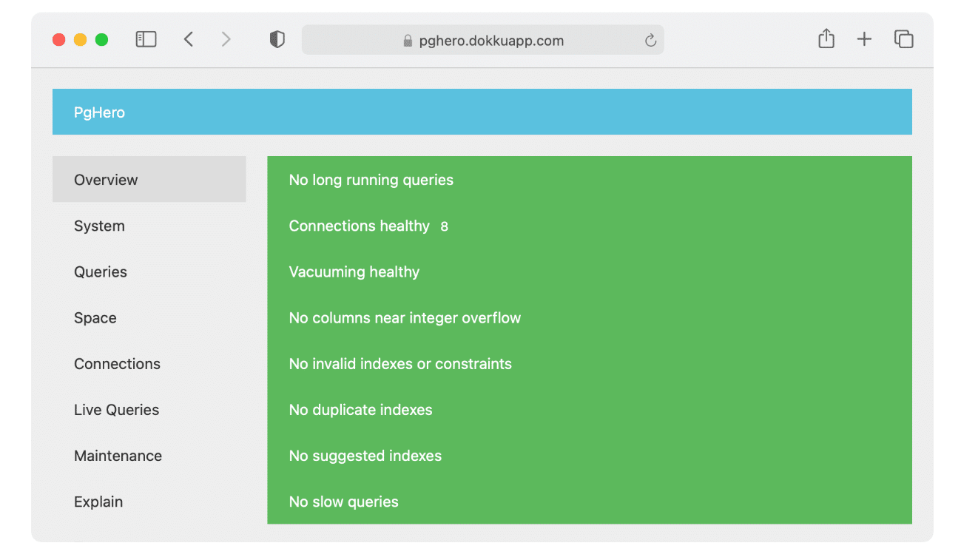
Task: Click the back navigation arrow
Action: (x=189, y=38)
